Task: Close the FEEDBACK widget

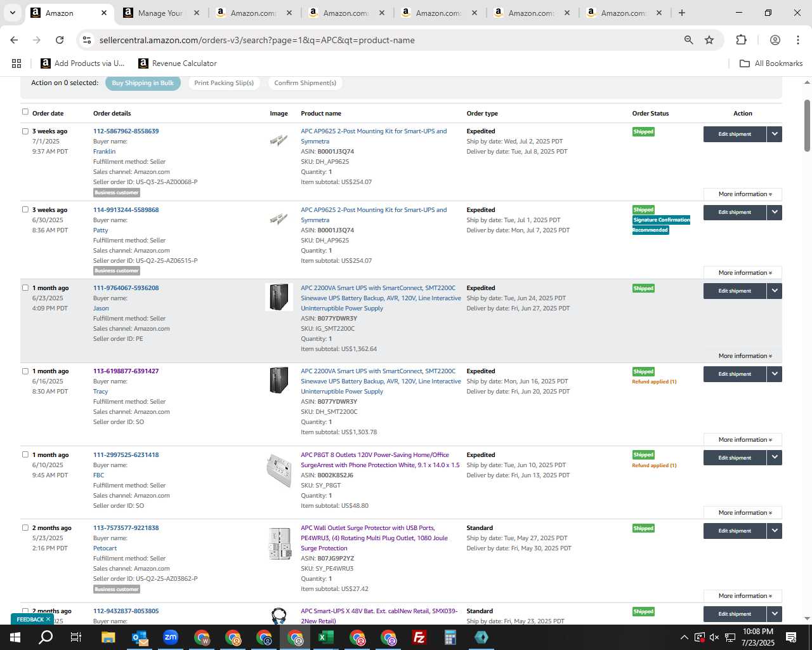Action: (x=48, y=620)
